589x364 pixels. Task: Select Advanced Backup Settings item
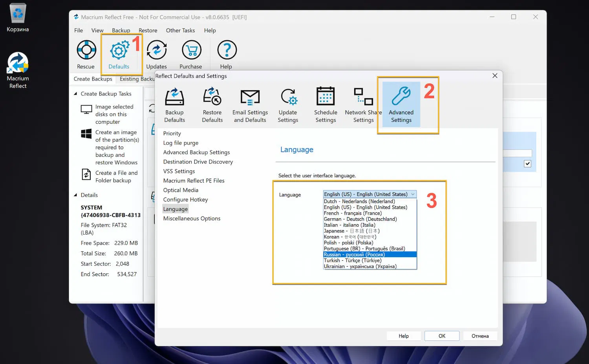(197, 152)
